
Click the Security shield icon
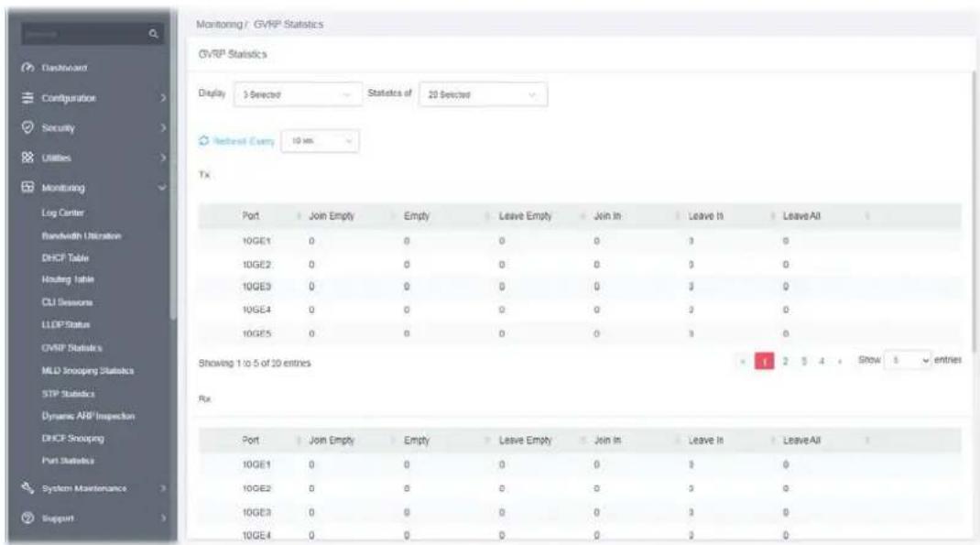(27, 127)
